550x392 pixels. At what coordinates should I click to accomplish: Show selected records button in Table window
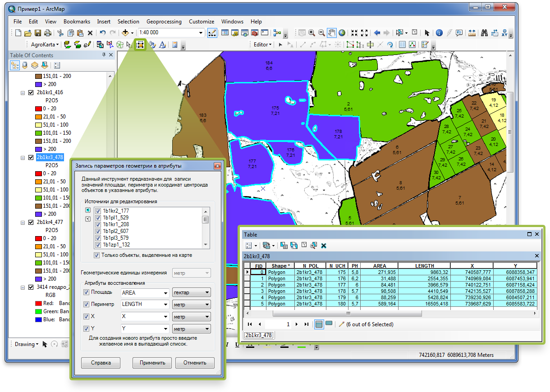point(329,324)
